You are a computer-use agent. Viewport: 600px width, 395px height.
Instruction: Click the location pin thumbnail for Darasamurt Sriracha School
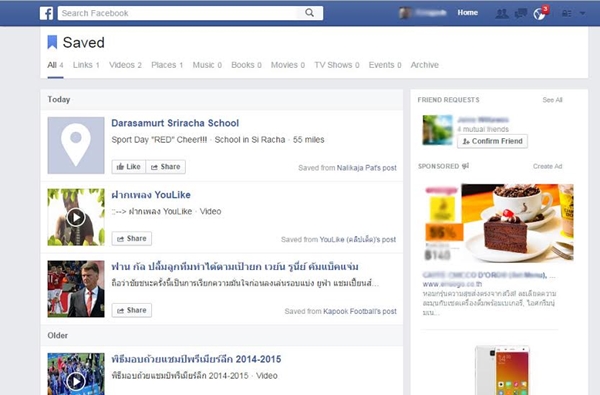(x=76, y=145)
